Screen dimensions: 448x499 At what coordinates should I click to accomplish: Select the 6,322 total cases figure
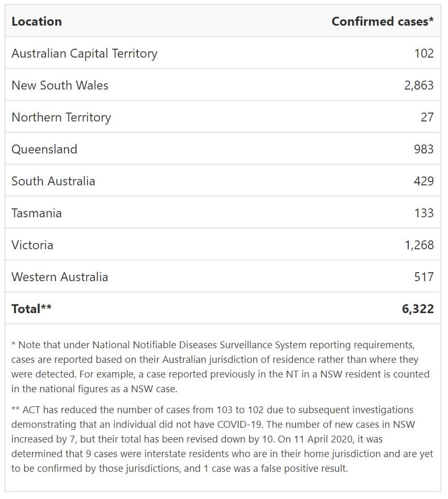click(x=418, y=309)
